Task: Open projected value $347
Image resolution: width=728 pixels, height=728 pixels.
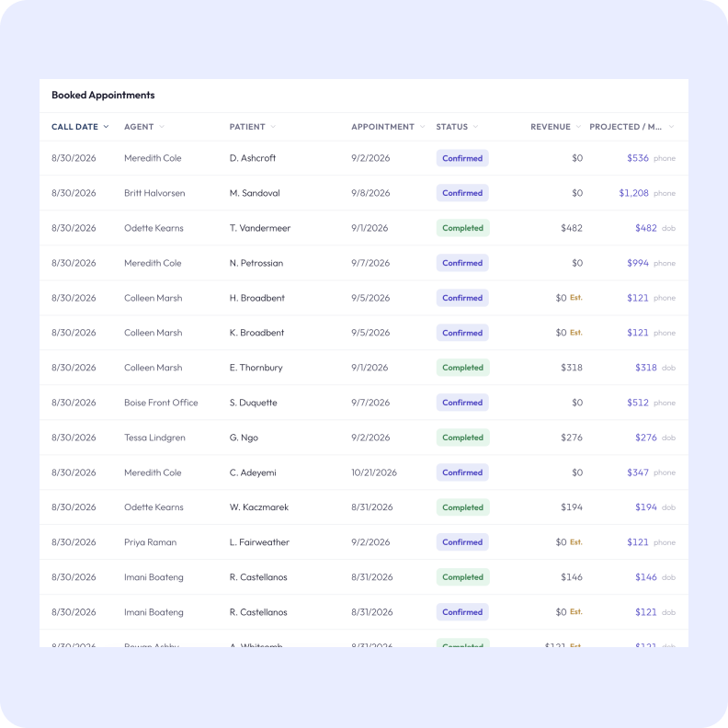Action: [x=638, y=472]
